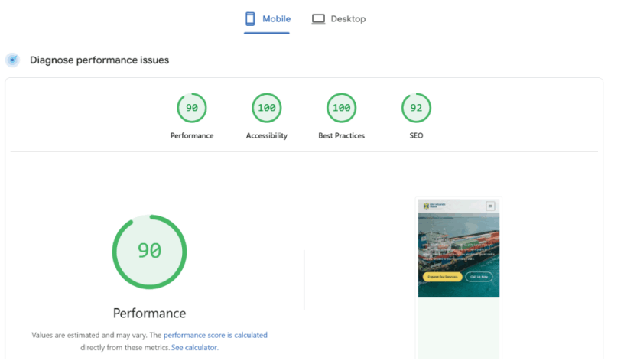Select the Performance score gauge showing 90
Image resolution: width=624 pixels, height=364 pixels.
tap(191, 109)
